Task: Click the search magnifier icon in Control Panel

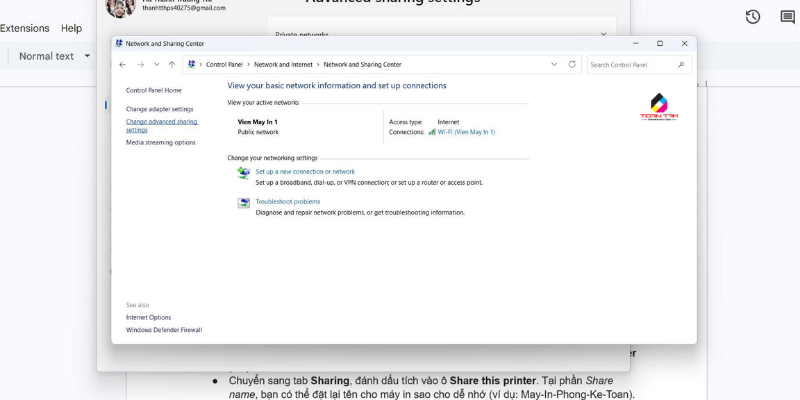Action: 681,64
